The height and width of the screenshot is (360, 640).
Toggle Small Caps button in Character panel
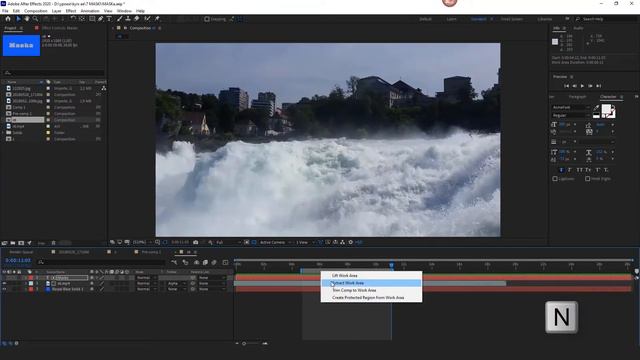588,170
